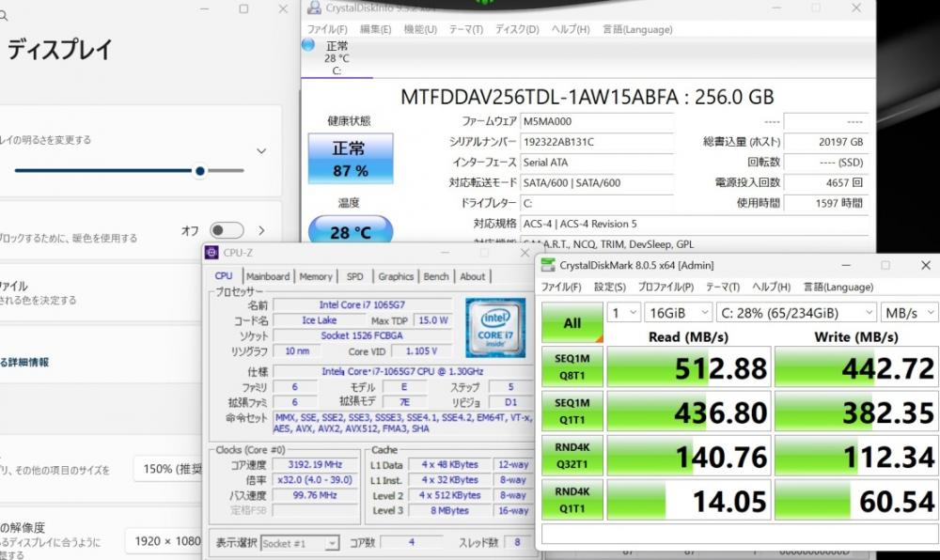940x560 pixels.
Task: Click the core speed value 3192.19 MHz
Action: [315, 464]
